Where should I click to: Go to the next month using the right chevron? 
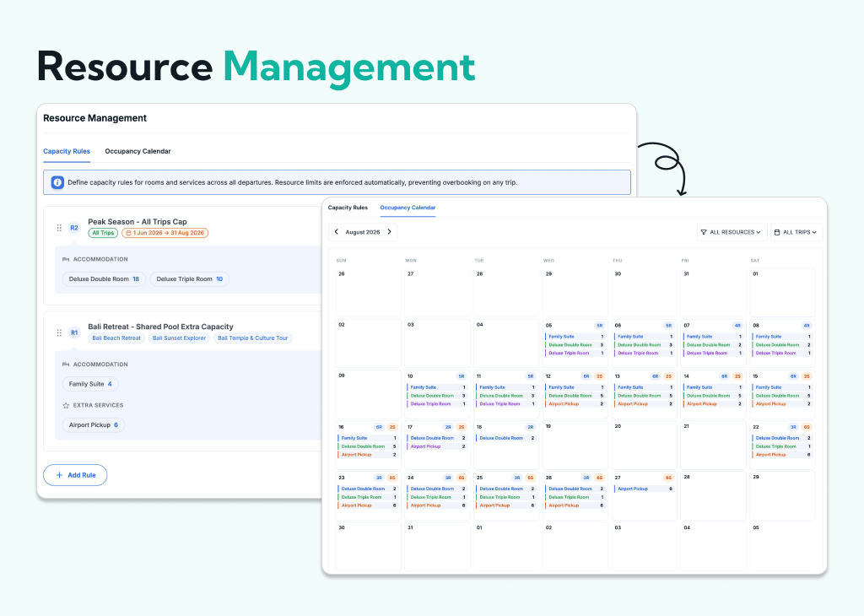pyautogui.click(x=389, y=232)
